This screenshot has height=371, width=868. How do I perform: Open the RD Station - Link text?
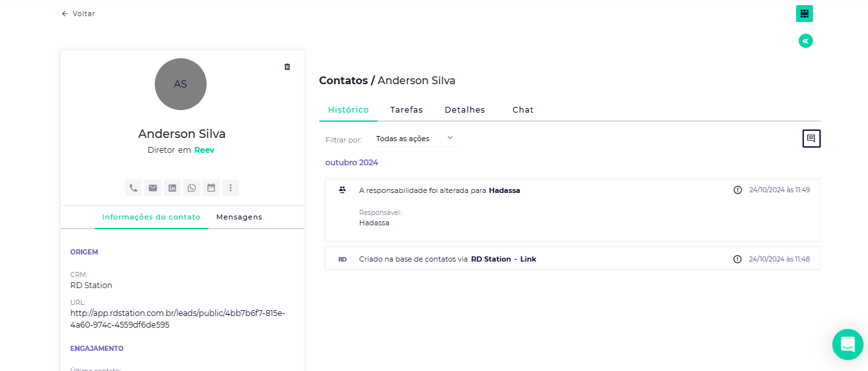[x=503, y=259]
